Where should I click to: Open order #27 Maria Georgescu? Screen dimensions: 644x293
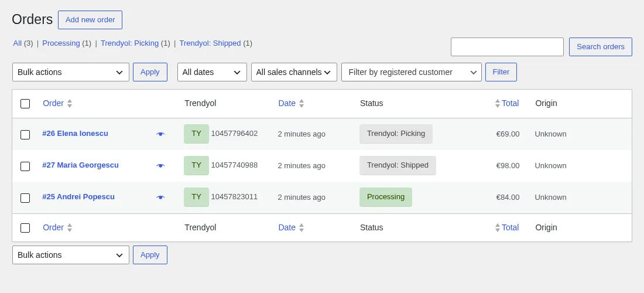(x=81, y=165)
